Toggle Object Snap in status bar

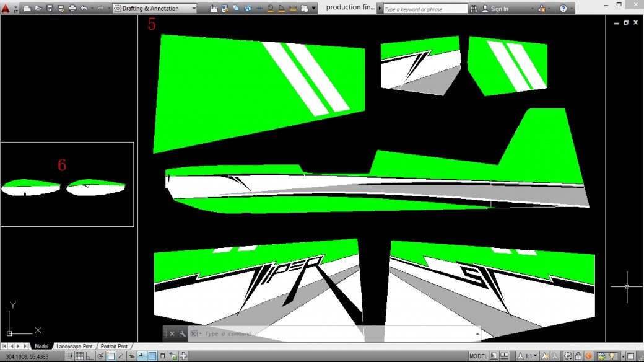111,356
